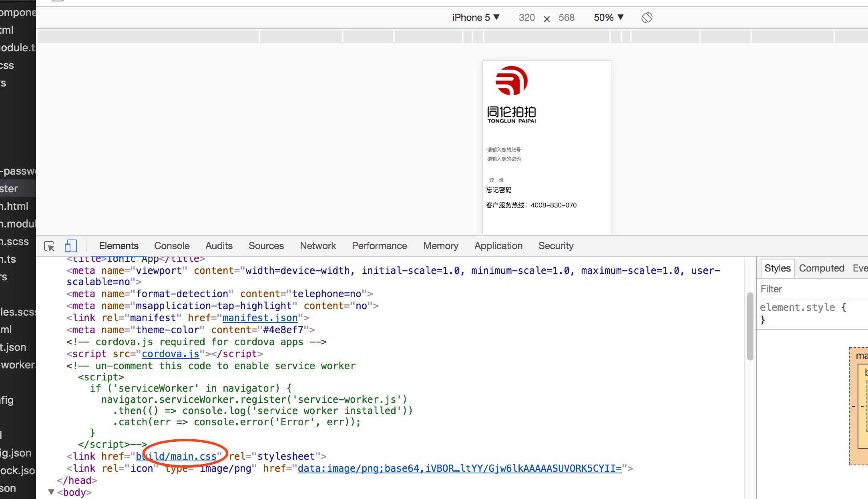Activate the element inspector cursor icon
Viewport: 868px width, 499px height.
pyautogui.click(x=49, y=246)
